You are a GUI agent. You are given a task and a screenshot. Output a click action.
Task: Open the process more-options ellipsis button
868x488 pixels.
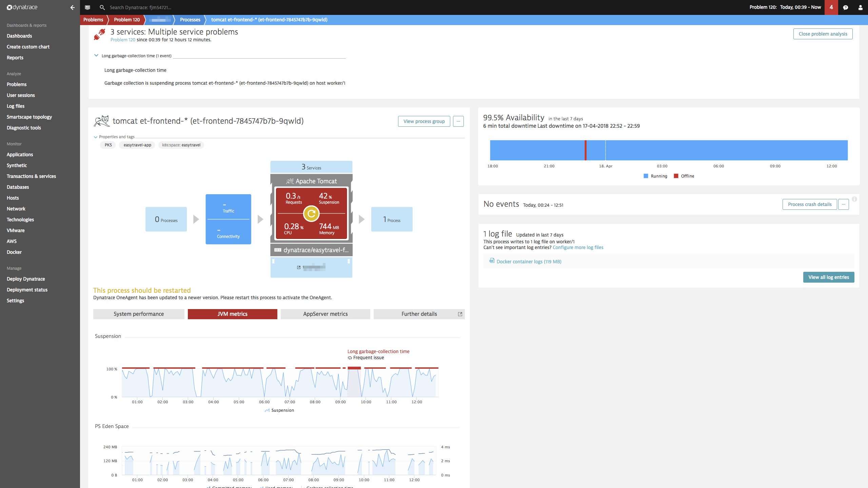point(458,121)
